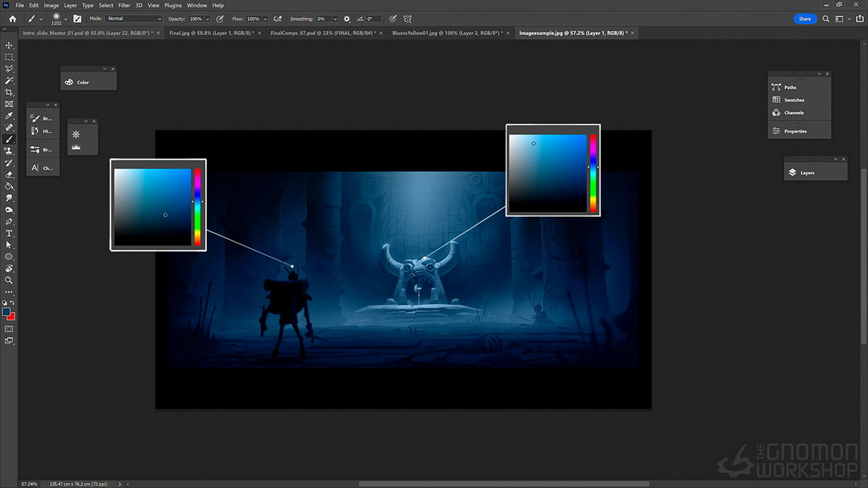Toggle brush settings panel button
Viewport: 868px width, 488px height.
click(77, 19)
